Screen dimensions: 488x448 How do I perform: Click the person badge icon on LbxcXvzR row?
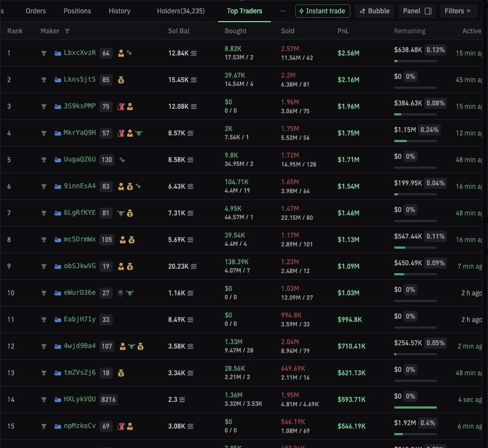(121, 53)
